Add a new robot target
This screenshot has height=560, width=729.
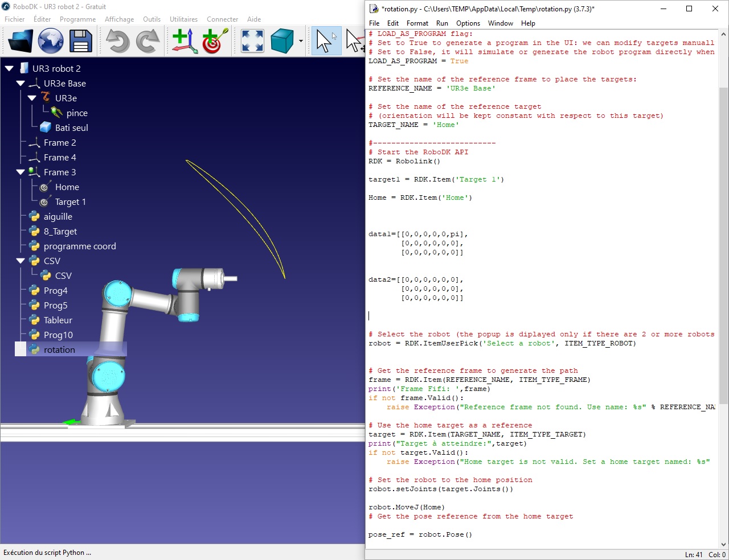[215, 41]
